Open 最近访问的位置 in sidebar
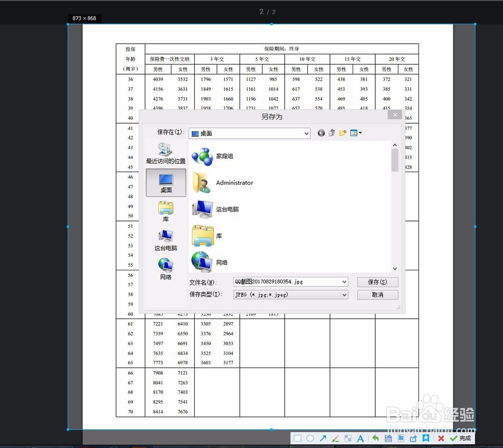503x448 pixels. 165,154
